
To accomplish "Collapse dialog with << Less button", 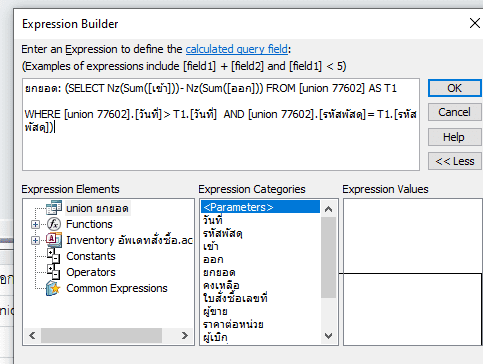I will (x=454, y=161).
